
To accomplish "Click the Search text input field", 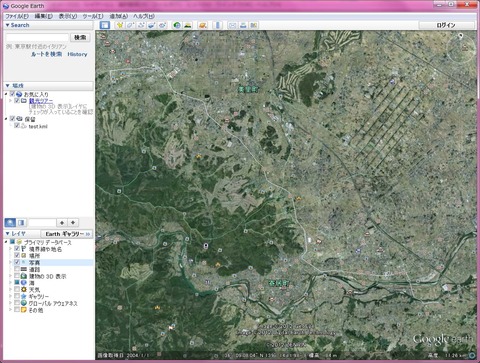I will pyautogui.click(x=37, y=37).
